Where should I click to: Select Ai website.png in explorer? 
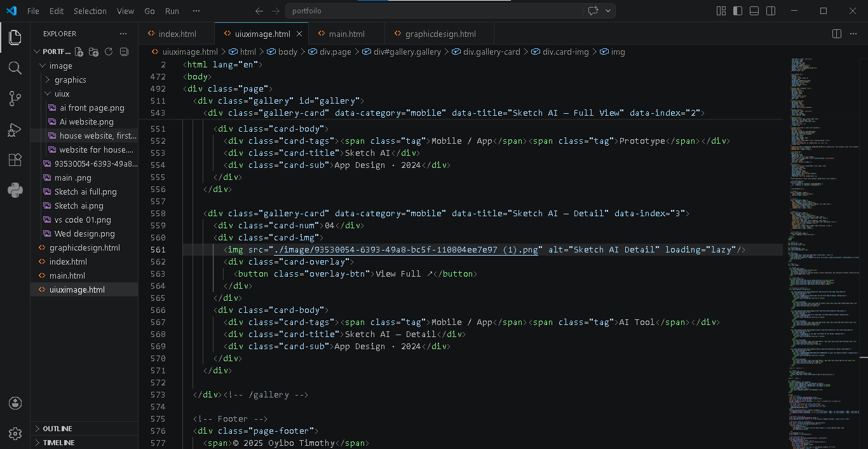coord(87,121)
